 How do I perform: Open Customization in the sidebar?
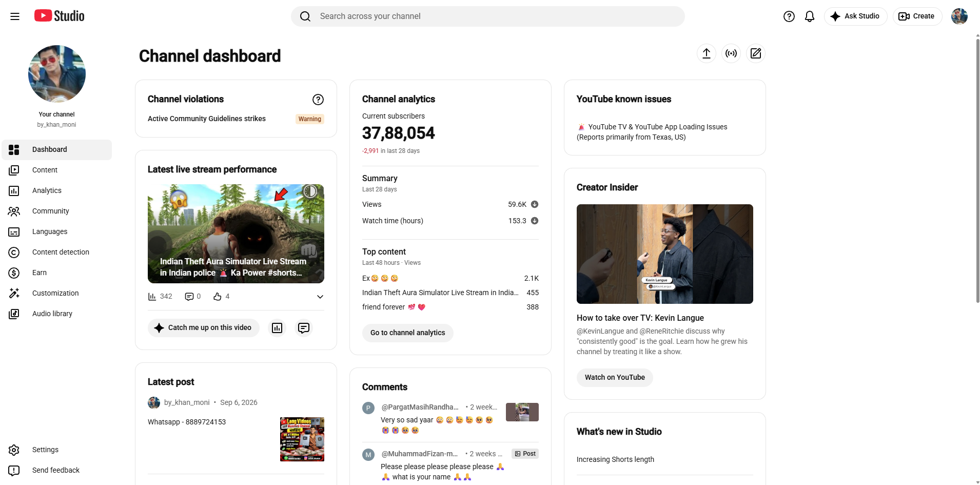(57, 294)
